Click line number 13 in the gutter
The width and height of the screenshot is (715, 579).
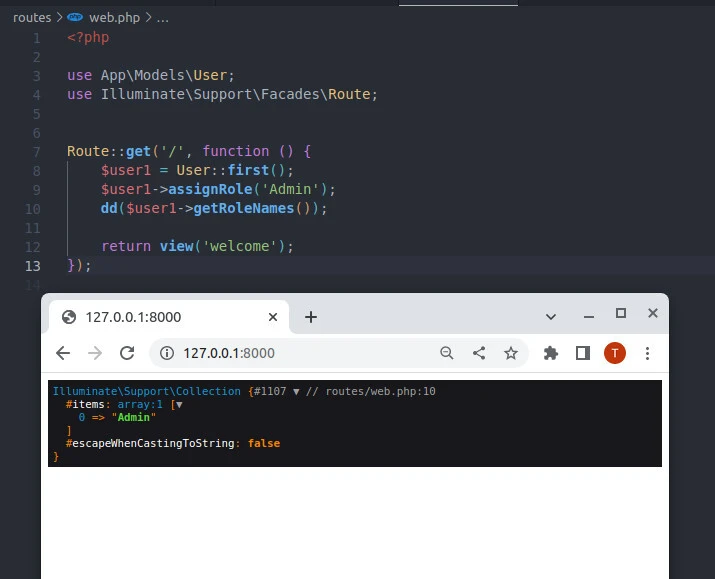(x=33, y=266)
